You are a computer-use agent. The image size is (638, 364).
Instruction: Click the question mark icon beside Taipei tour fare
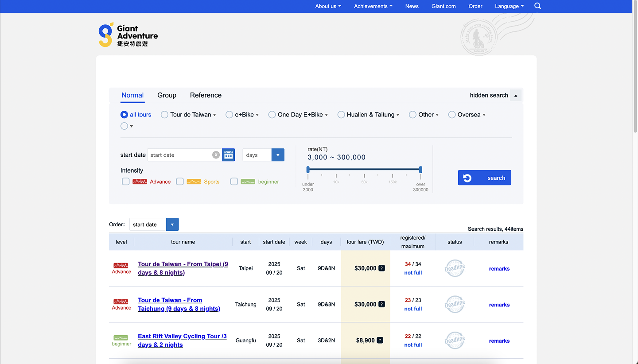[x=381, y=268]
